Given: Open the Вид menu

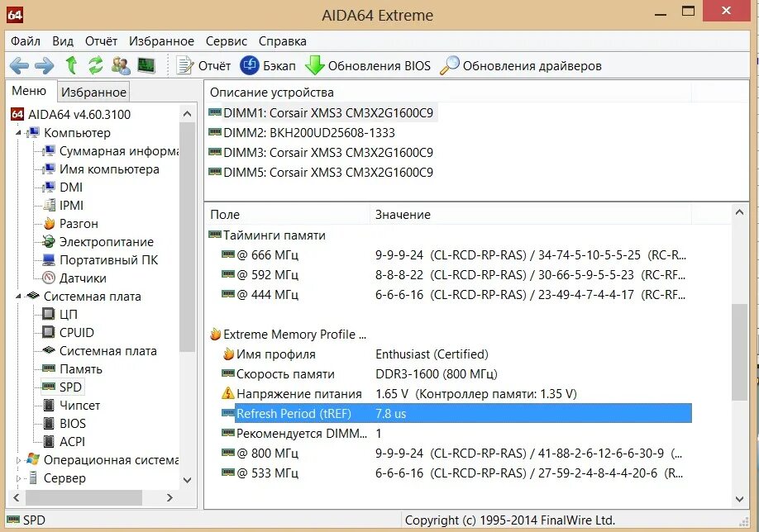Looking at the screenshot, I should click(63, 41).
